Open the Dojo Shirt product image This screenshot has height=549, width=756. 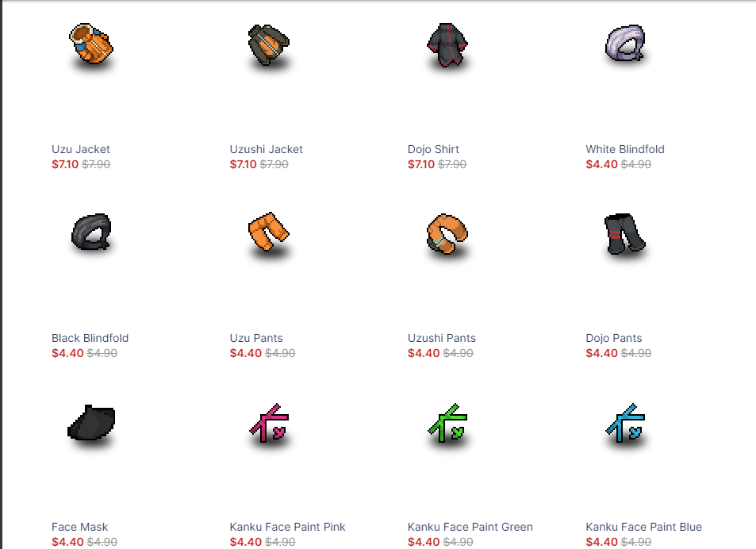tap(447, 45)
